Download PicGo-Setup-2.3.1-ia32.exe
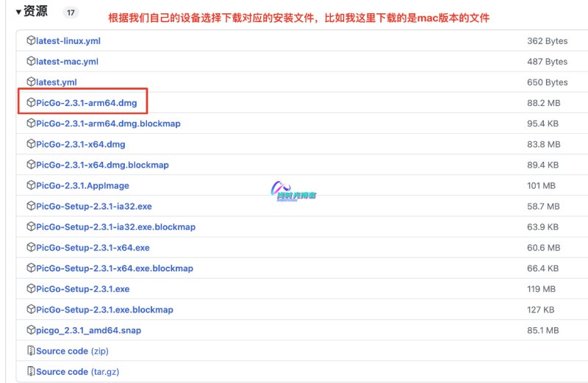This screenshot has height=383, width=588. pos(94,207)
